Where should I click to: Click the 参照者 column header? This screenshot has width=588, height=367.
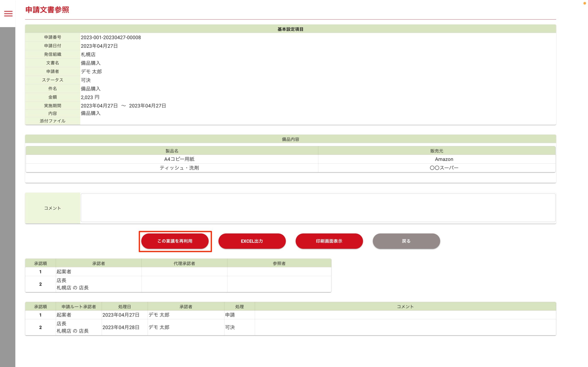click(x=279, y=263)
